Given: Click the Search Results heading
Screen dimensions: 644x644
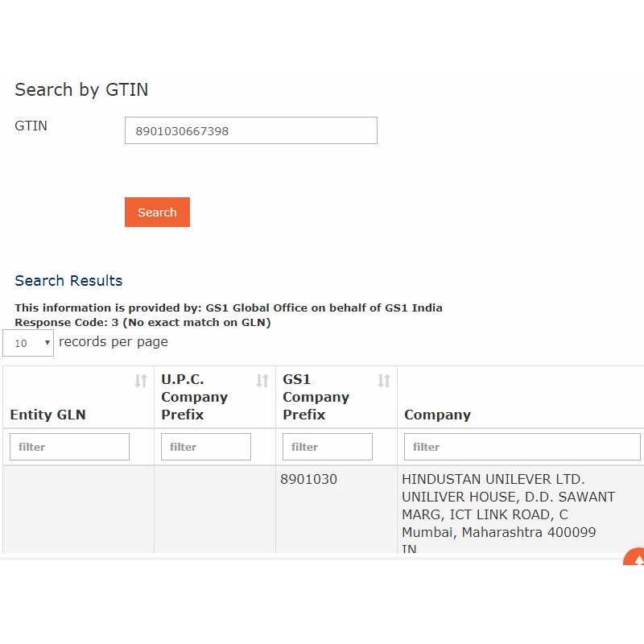Looking at the screenshot, I should (68, 281).
